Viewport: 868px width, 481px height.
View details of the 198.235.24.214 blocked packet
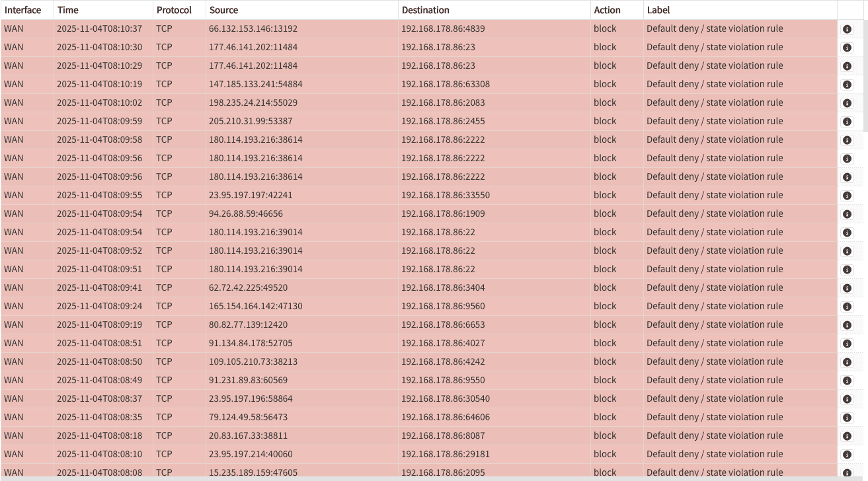[847, 103]
